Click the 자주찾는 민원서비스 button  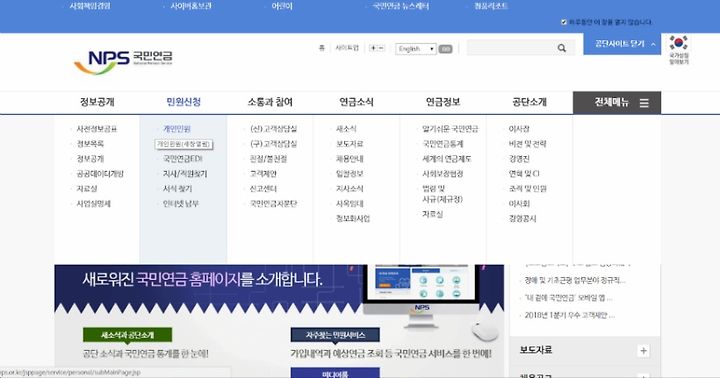pos(335,335)
